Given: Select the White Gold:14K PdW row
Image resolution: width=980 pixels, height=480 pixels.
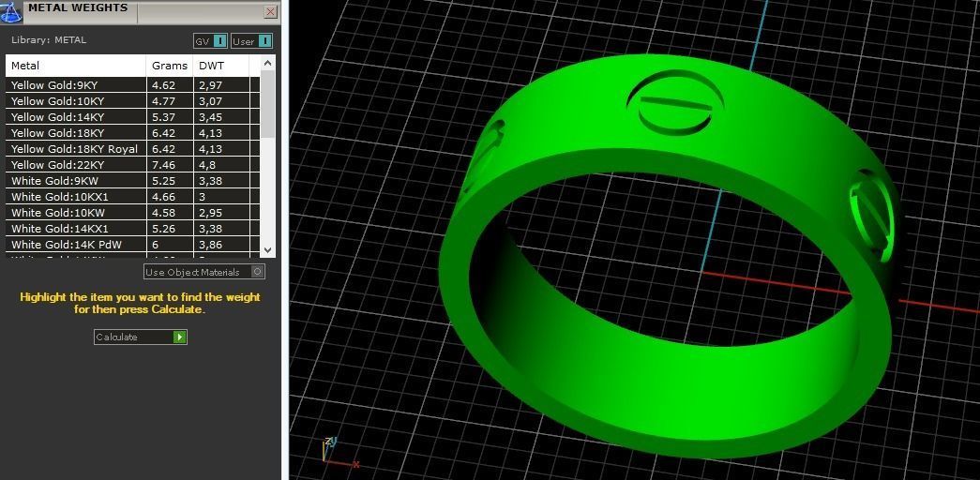Looking at the screenshot, I should [x=132, y=245].
